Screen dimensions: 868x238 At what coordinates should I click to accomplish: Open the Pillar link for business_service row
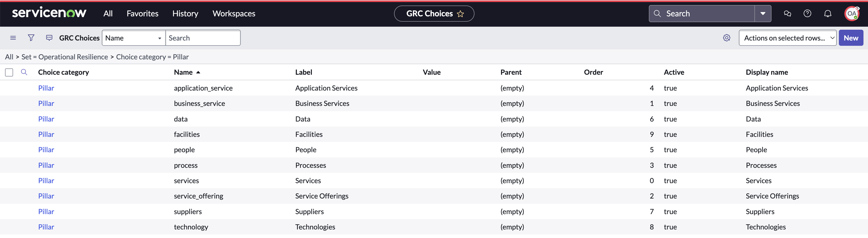[x=46, y=103]
